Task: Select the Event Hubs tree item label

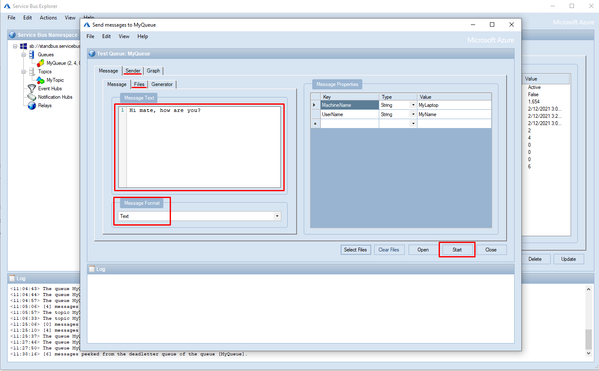Action: click(50, 88)
